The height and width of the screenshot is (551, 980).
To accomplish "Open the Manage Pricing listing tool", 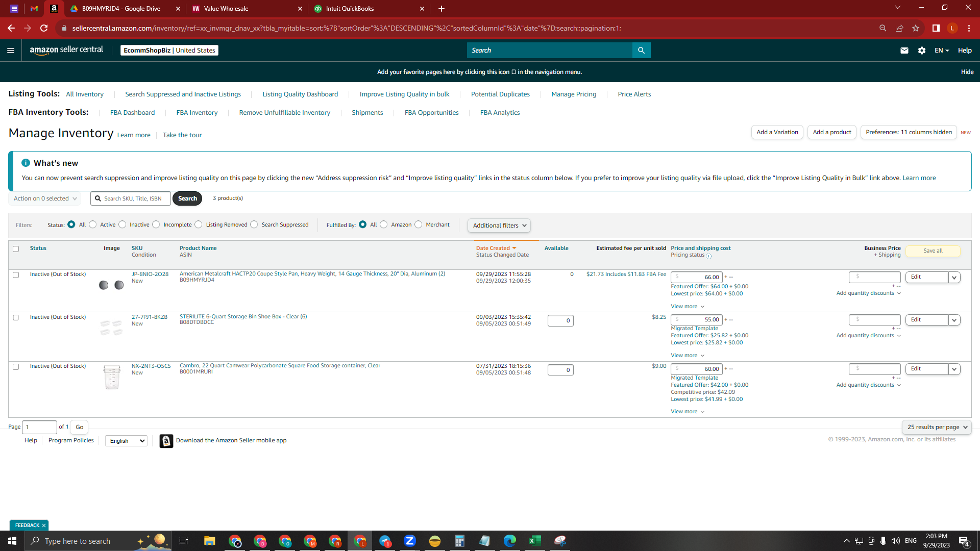I will (x=574, y=94).
